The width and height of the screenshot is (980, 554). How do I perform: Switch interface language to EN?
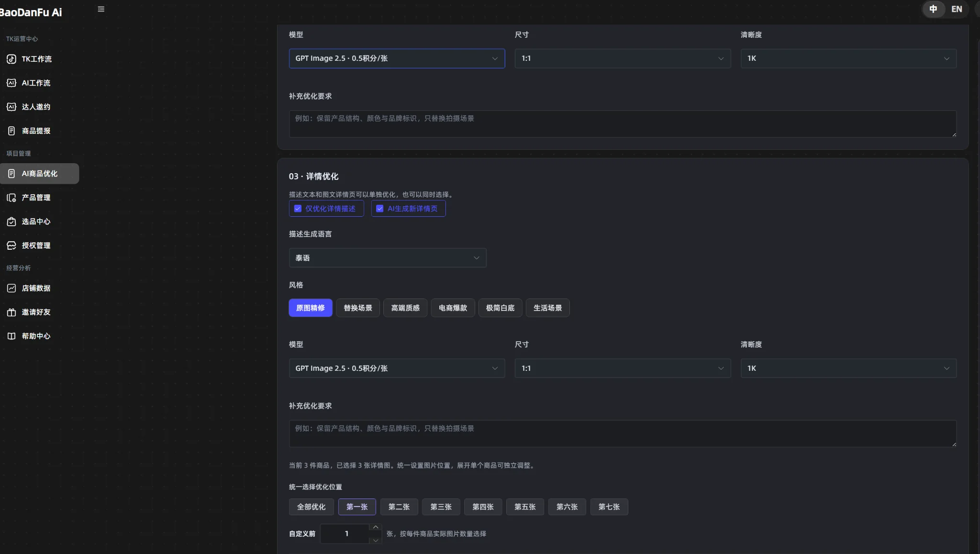pos(957,9)
